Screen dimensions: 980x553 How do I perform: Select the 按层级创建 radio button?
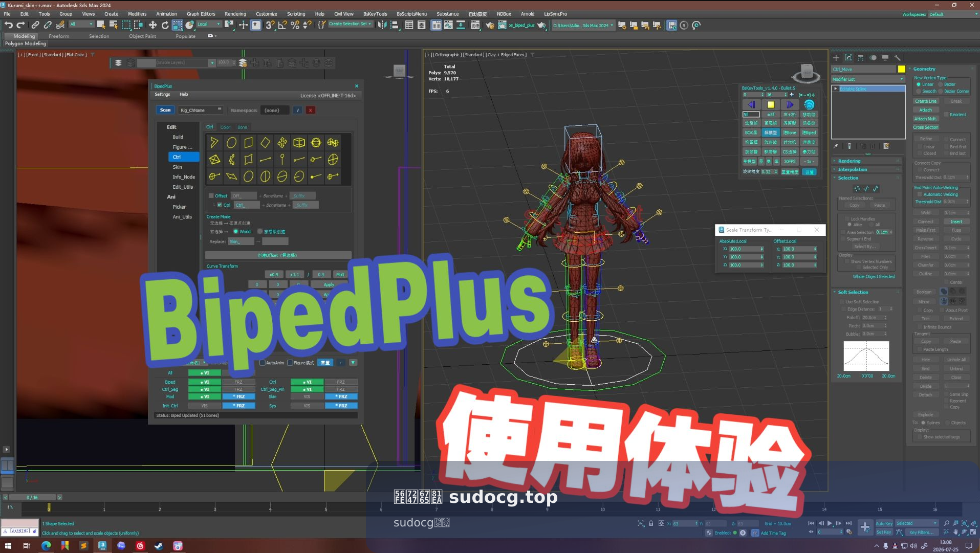point(260,231)
